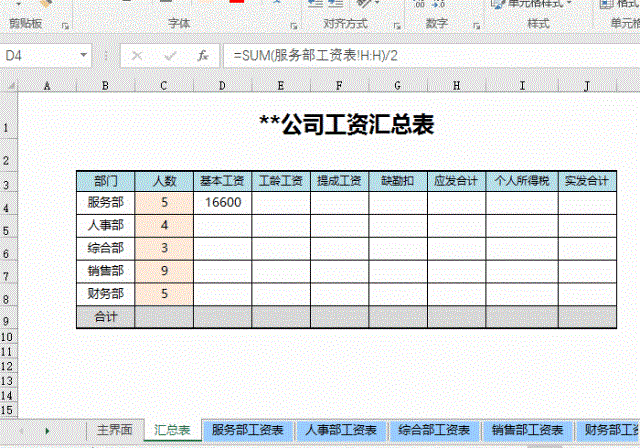
Task: Click the title **公司工资汇总表
Action: point(347,124)
